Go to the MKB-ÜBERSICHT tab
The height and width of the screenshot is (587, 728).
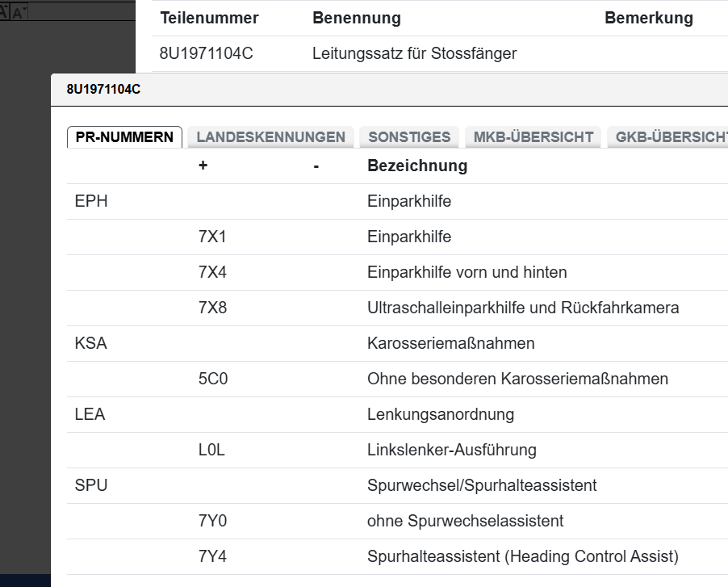(x=533, y=137)
